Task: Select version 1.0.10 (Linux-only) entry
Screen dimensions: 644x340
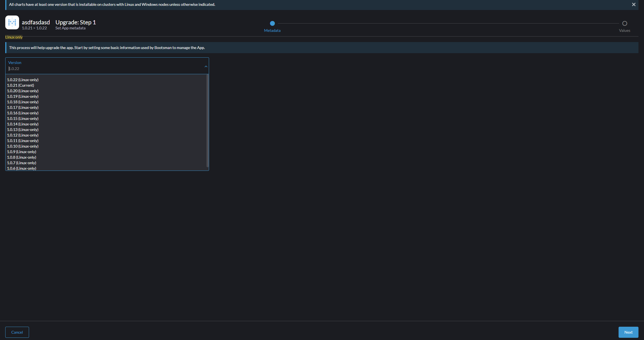Action: click(x=23, y=146)
